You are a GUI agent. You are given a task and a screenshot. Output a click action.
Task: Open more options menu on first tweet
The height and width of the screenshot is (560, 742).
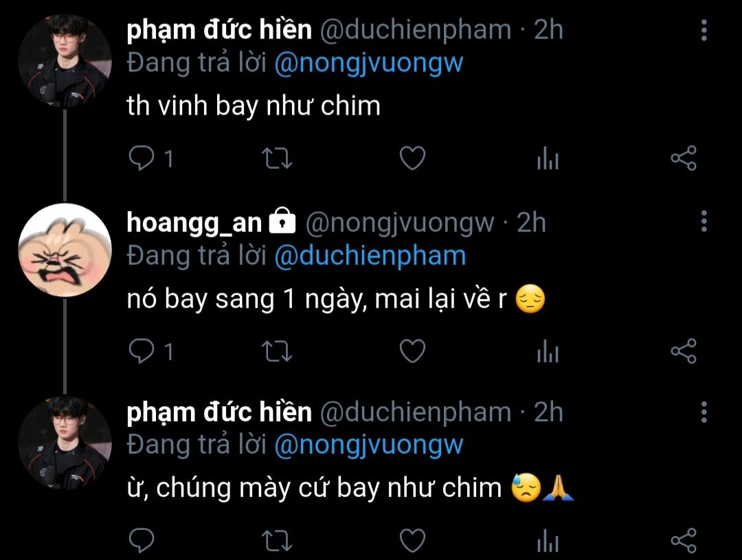704,30
